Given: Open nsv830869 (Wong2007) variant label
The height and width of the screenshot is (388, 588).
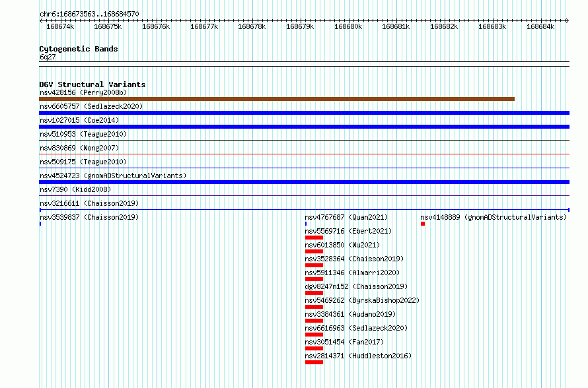Looking at the screenshot, I should (x=79, y=148).
